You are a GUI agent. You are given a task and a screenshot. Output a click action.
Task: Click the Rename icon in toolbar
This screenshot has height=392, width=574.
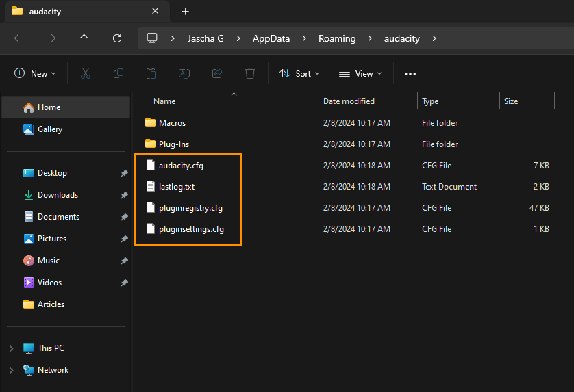(x=184, y=73)
